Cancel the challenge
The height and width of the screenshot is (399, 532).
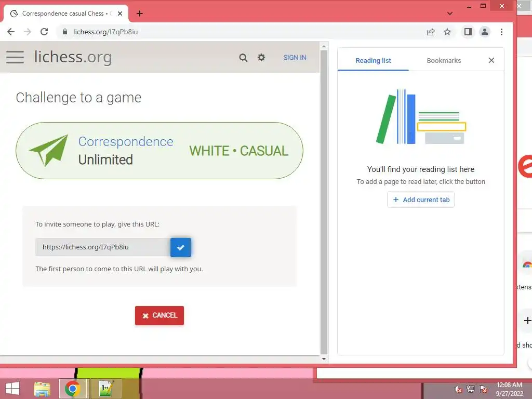[x=159, y=315]
